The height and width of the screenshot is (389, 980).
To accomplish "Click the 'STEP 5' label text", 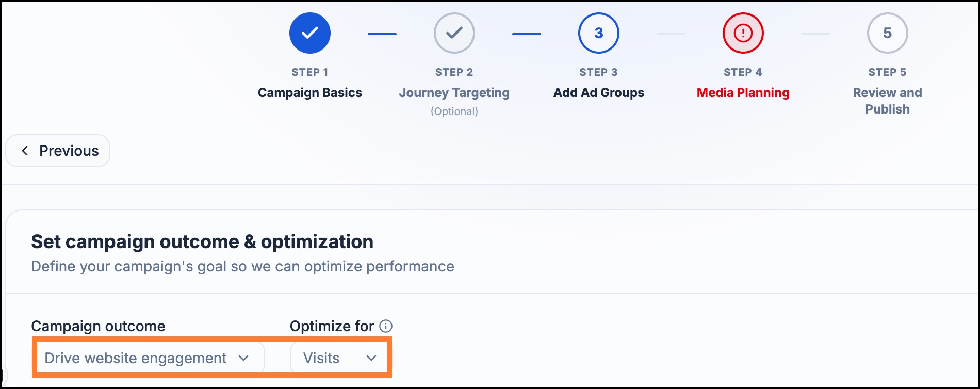I will [x=888, y=72].
